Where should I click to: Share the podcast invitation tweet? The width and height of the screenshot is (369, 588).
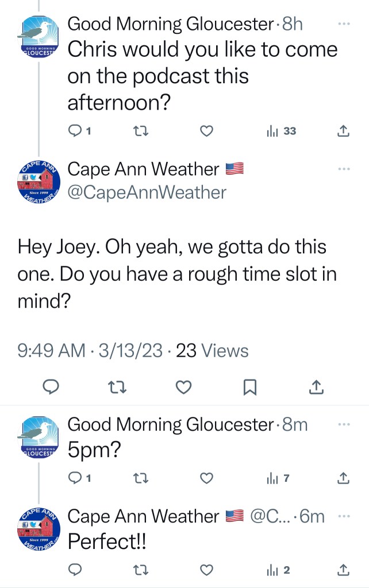tap(343, 131)
